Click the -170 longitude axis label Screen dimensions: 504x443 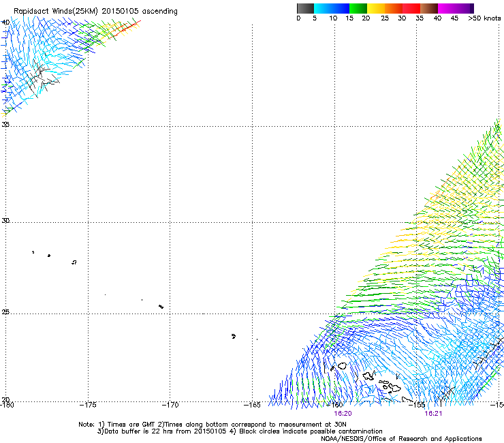click(x=169, y=405)
